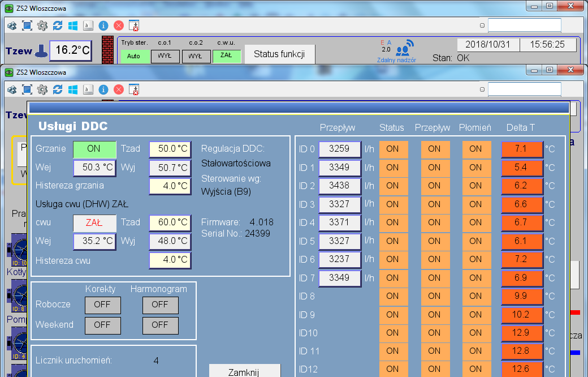
Task: Toggle Weekend Korekty OFF switch
Action: (103, 325)
